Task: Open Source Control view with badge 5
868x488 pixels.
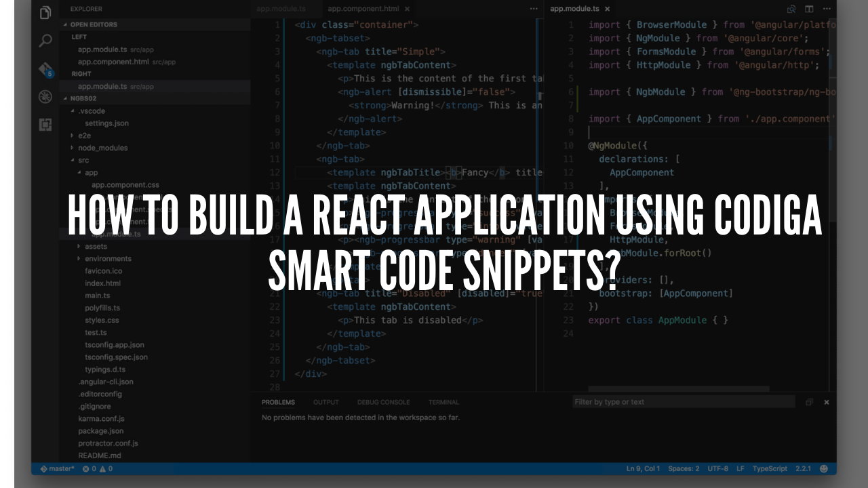Action: pos(45,70)
